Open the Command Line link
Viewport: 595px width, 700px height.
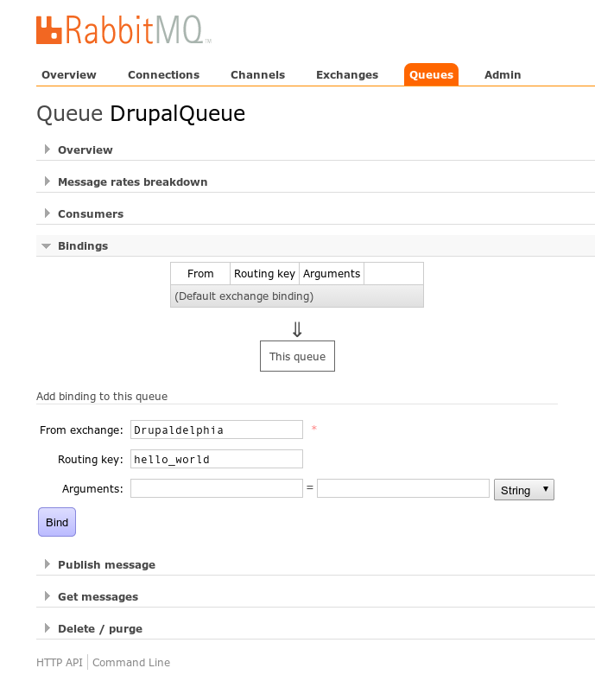131,663
